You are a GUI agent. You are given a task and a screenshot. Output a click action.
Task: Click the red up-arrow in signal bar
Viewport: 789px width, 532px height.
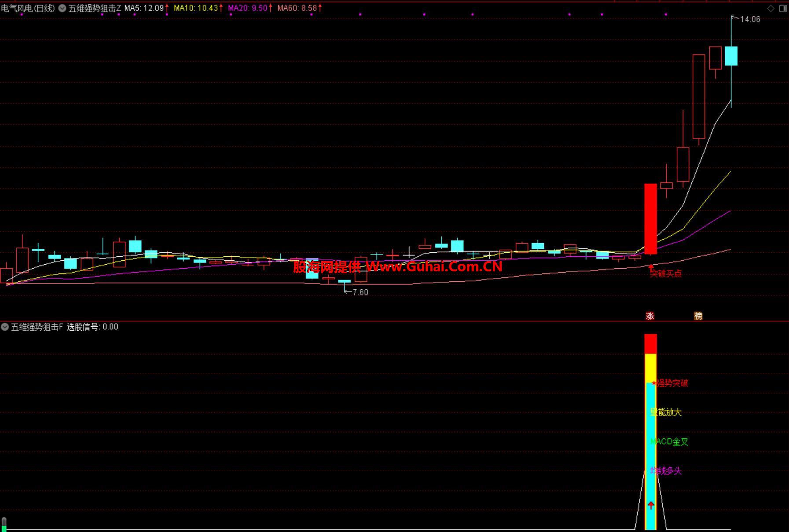(651, 505)
